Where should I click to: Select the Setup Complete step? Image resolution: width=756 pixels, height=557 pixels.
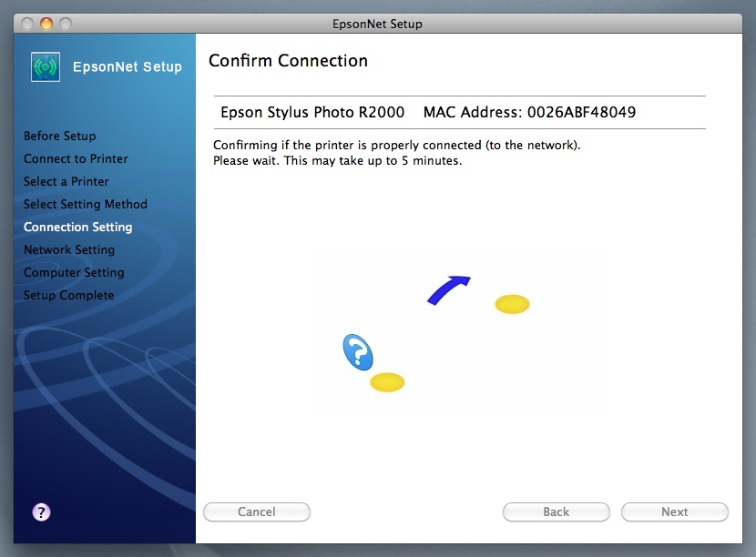(68, 295)
